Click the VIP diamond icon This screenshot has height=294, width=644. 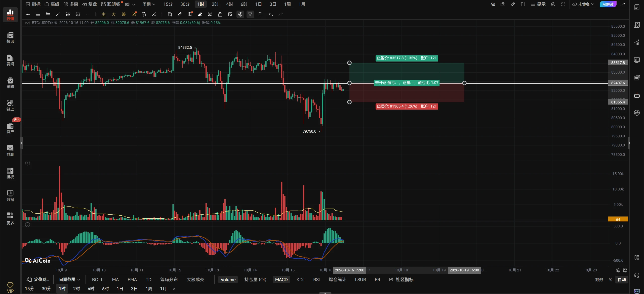[x=10, y=287]
